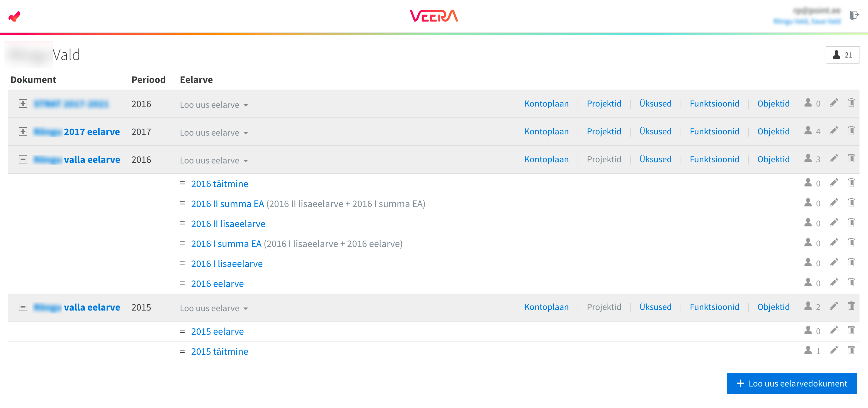
Task: Open users of 2015 täitmine via person icon
Action: [x=808, y=351]
